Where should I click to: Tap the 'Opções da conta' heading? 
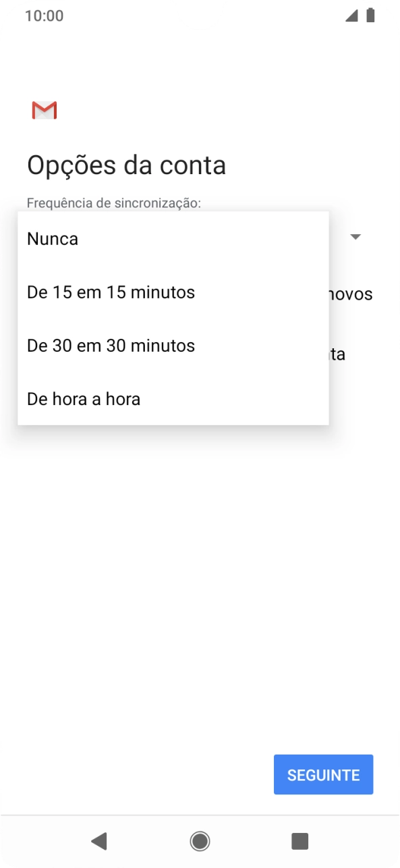click(x=127, y=164)
